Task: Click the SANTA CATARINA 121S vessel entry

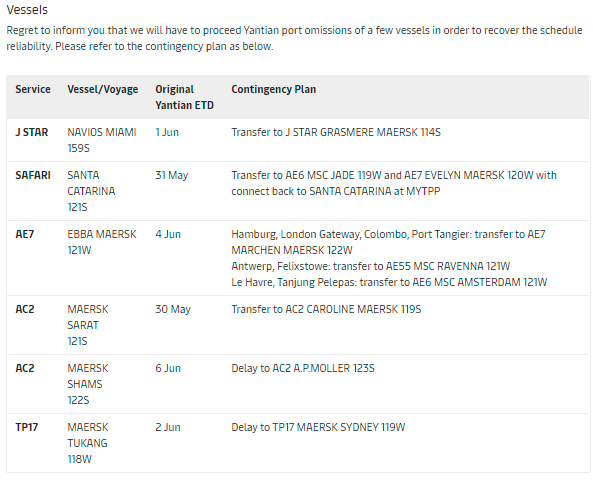Action: coord(91,191)
